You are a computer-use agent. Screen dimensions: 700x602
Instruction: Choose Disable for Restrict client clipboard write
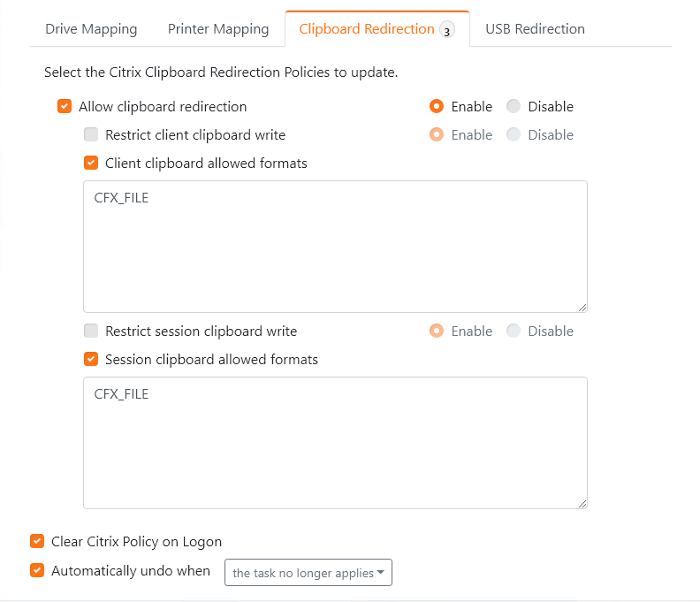pyautogui.click(x=514, y=135)
